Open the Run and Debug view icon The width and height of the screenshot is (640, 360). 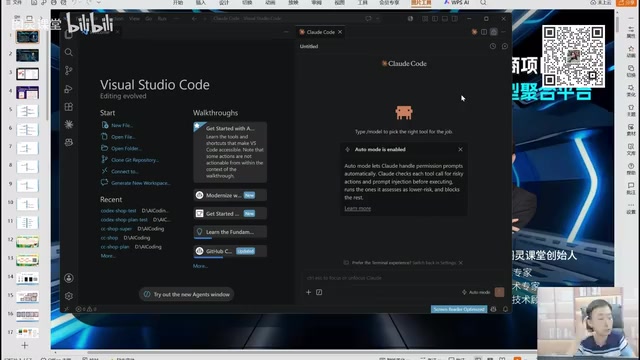pos(69,89)
